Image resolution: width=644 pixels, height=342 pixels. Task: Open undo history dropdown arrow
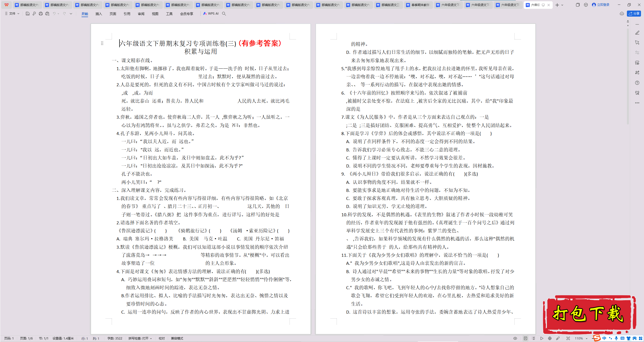tap(59, 14)
